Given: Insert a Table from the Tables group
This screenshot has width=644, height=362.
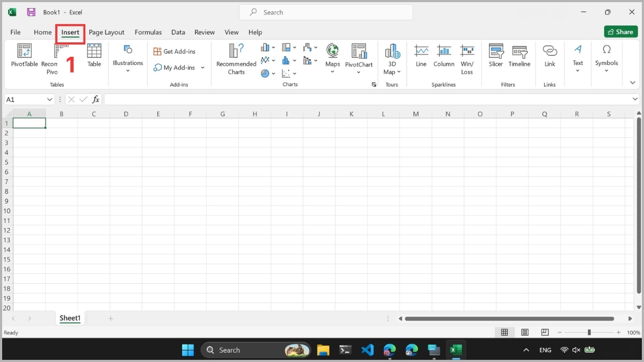Looking at the screenshot, I should coord(94,56).
